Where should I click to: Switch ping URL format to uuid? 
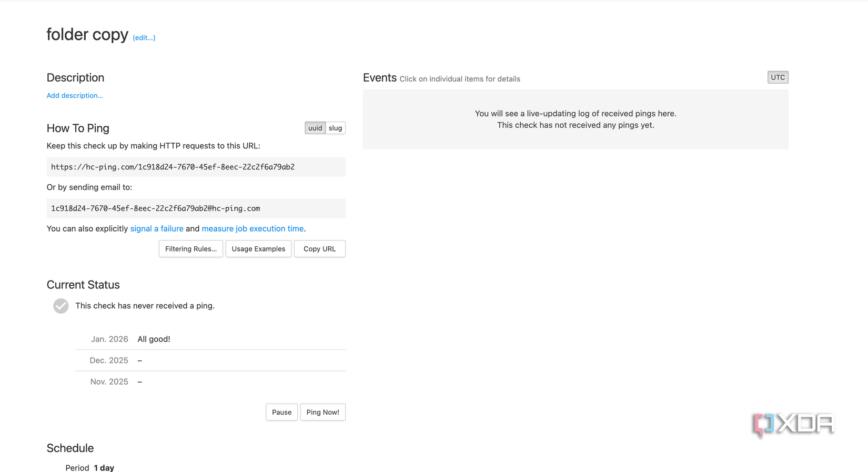tap(315, 128)
